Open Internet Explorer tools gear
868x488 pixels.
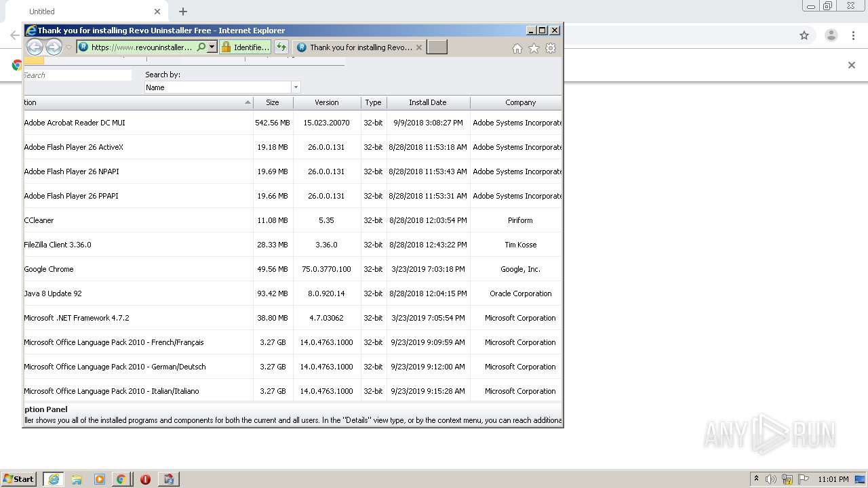point(551,48)
